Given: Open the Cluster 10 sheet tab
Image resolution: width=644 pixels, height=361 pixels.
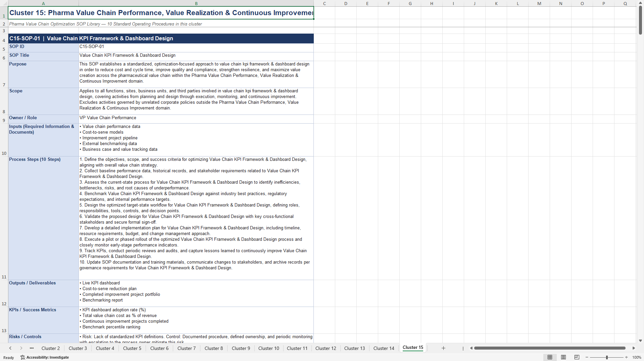Looking at the screenshot, I should (x=269, y=348).
